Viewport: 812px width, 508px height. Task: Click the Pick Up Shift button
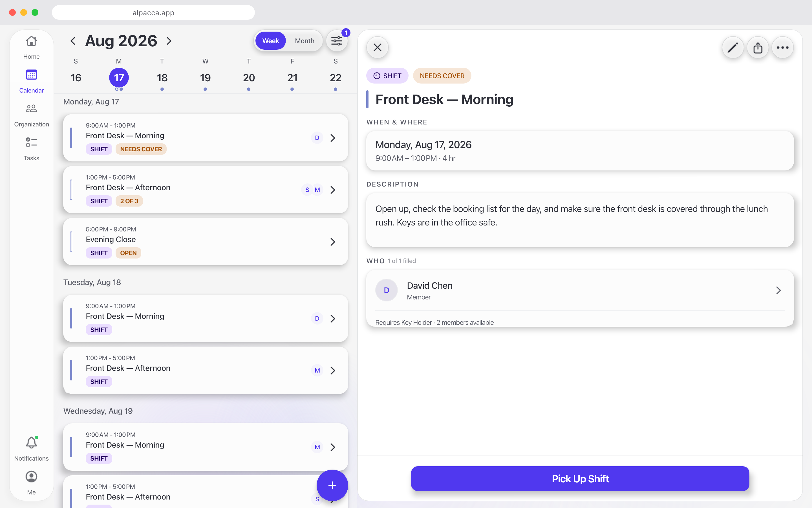click(580, 478)
